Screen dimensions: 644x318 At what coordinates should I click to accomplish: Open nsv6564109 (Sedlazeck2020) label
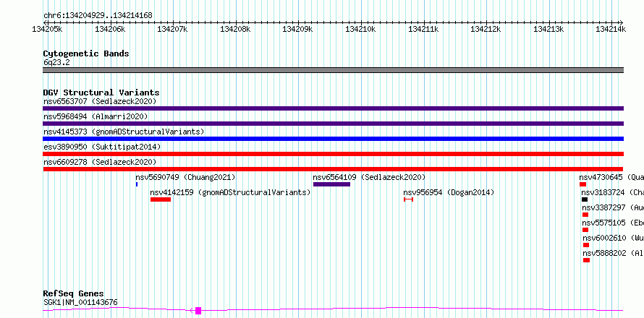(x=369, y=177)
